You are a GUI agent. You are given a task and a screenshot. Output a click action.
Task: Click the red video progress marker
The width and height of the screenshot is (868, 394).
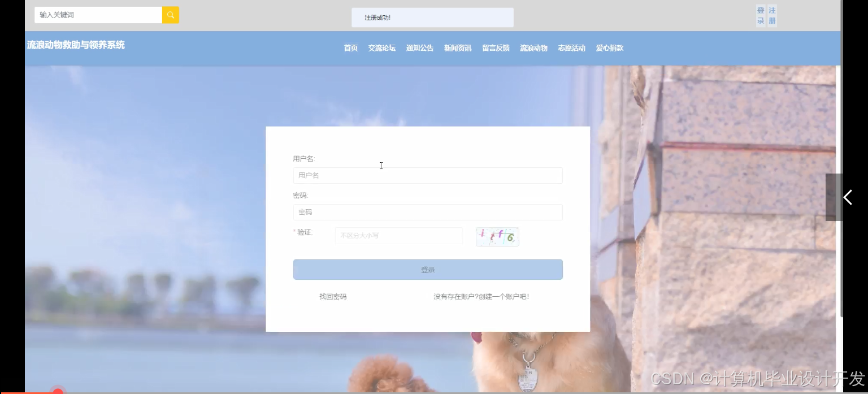click(58, 391)
